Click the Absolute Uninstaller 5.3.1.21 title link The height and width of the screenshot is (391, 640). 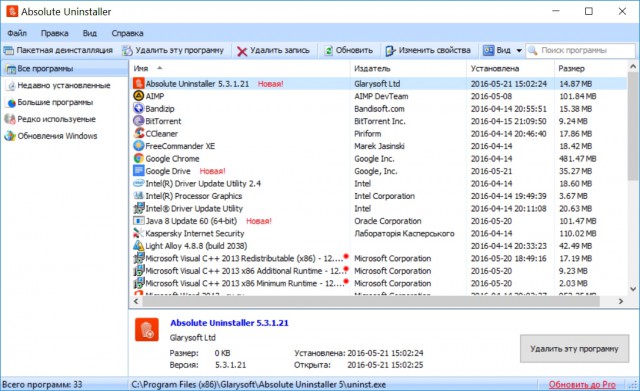(x=229, y=323)
